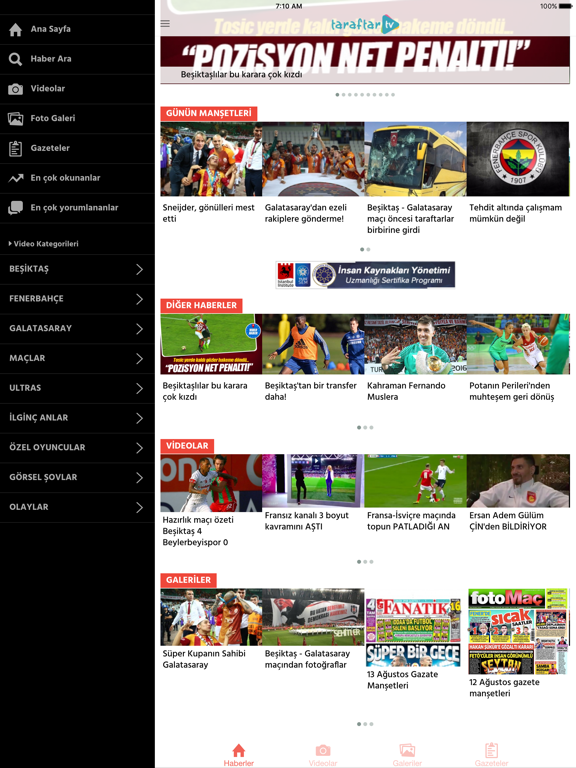The width and height of the screenshot is (576, 768).
Task: Play Ersan Adem Gülüm video thumbnail
Action: pos(518,480)
